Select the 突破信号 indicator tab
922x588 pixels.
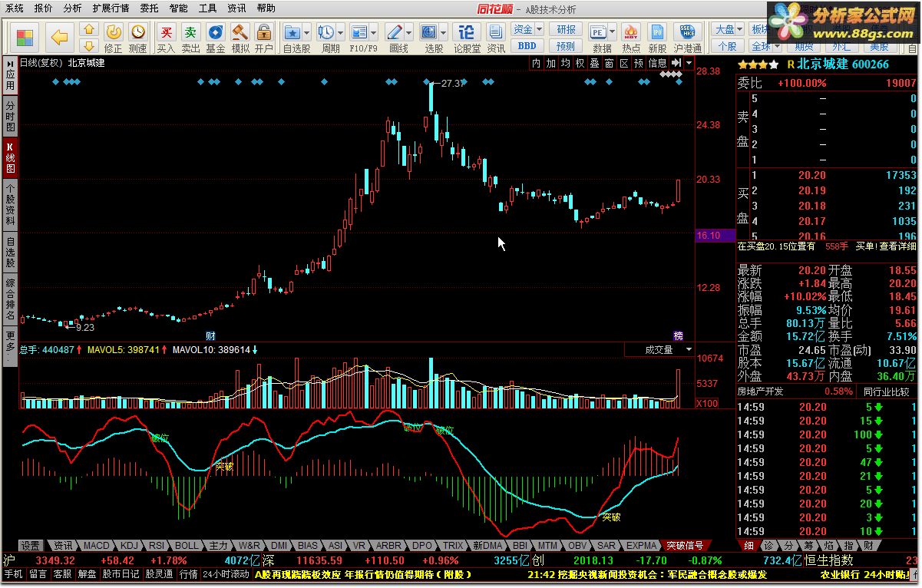[685, 546]
